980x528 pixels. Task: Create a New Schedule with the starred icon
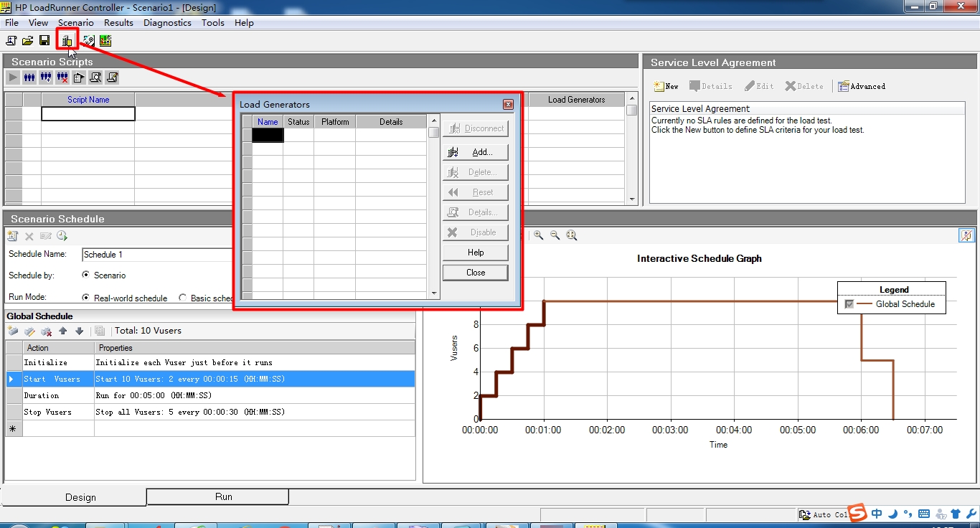12,236
